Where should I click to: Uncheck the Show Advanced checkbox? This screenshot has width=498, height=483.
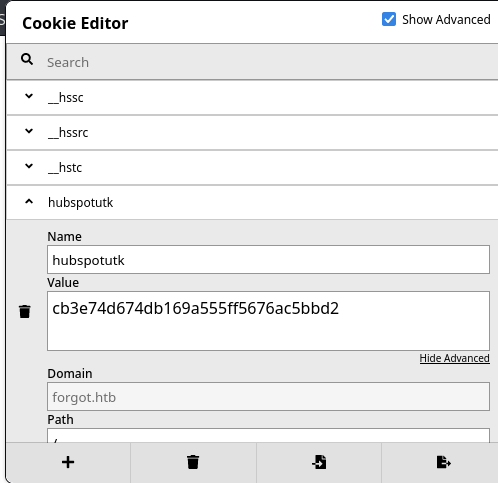click(389, 19)
